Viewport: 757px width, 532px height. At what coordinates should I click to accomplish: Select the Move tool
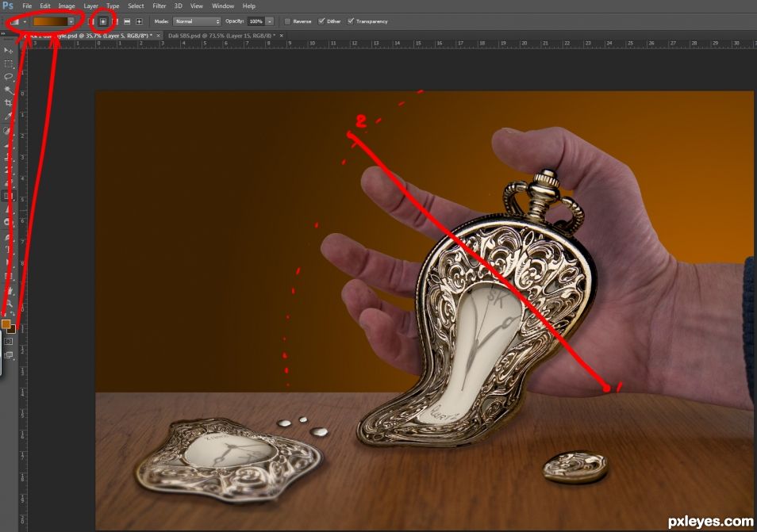pyautogui.click(x=8, y=50)
